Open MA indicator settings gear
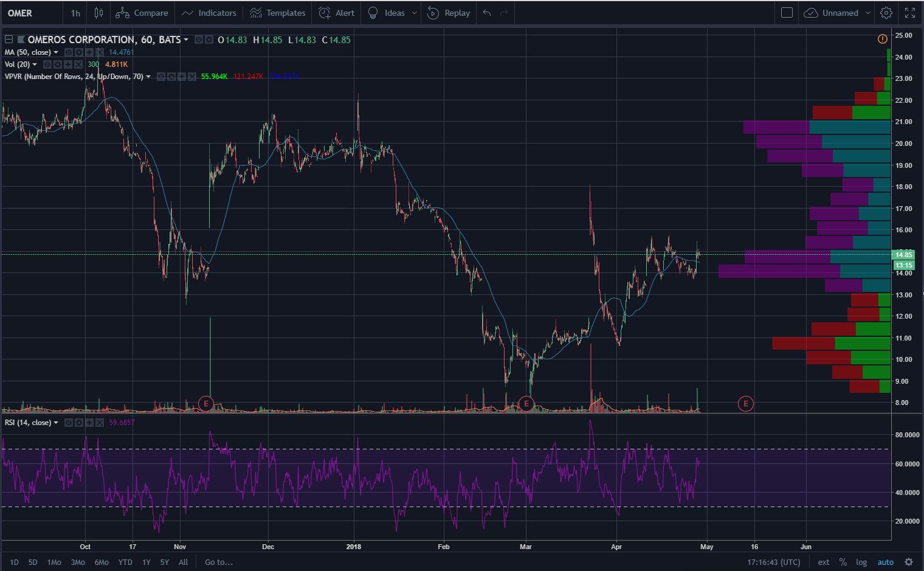This screenshot has width=924, height=571. click(79, 52)
